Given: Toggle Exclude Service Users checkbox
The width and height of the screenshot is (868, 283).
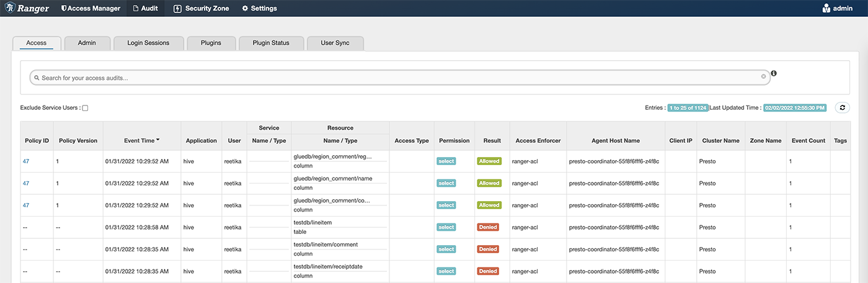Looking at the screenshot, I should coord(86,108).
